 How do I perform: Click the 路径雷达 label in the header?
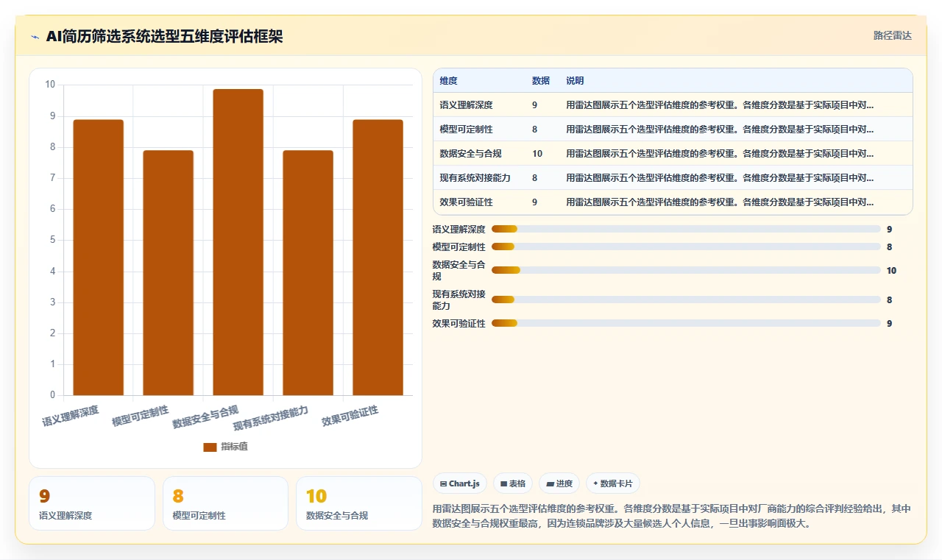tap(892, 36)
